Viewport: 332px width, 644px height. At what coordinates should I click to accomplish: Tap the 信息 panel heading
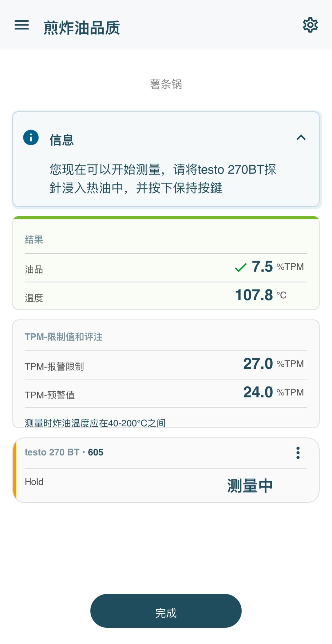pos(61,140)
